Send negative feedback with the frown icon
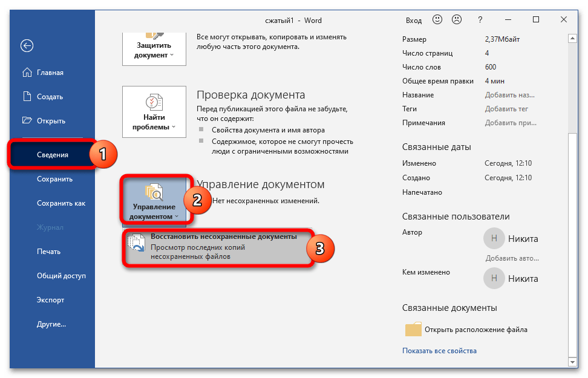This screenshot has height=378, width=588. point(457,19)
